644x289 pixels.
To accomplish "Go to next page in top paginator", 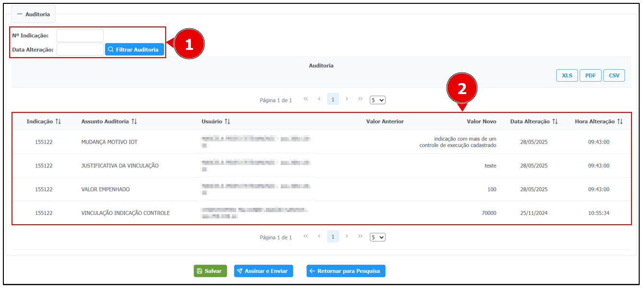I will point(347,99).
